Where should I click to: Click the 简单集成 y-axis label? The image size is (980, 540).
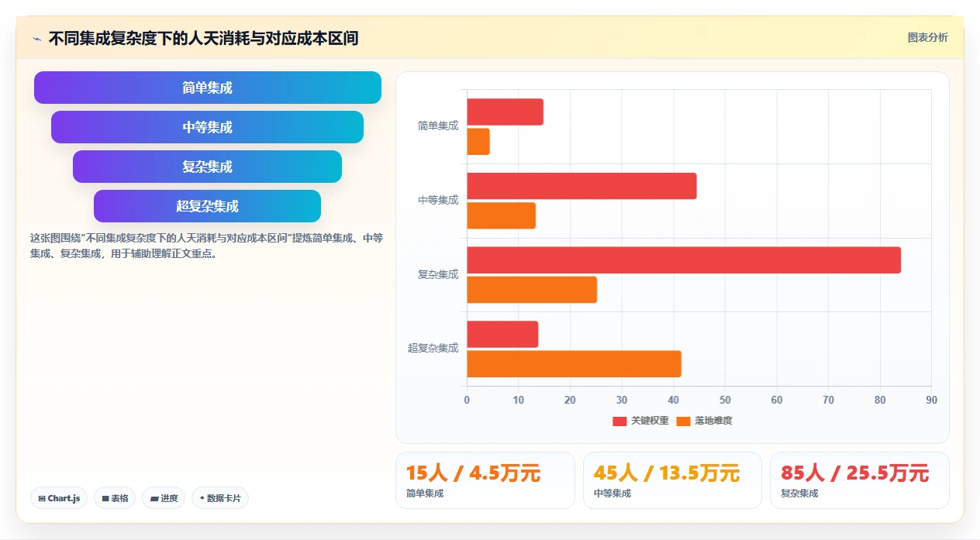[438, 126]
